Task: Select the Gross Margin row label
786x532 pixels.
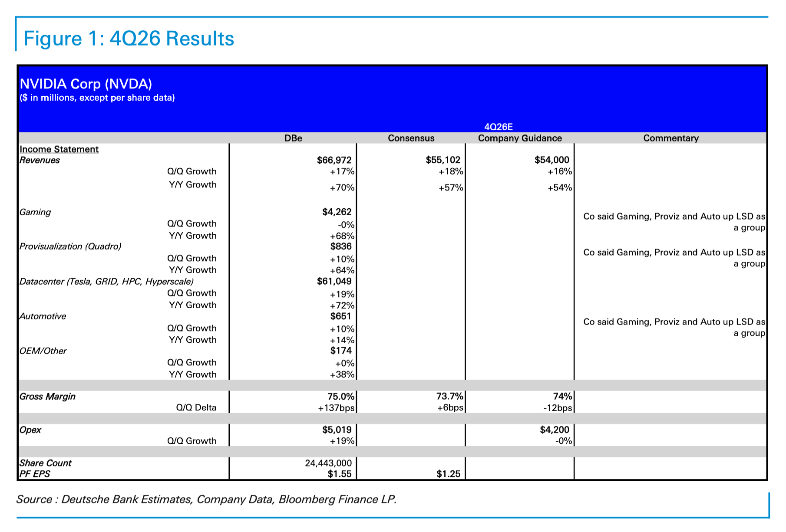Action: (47, 397)
